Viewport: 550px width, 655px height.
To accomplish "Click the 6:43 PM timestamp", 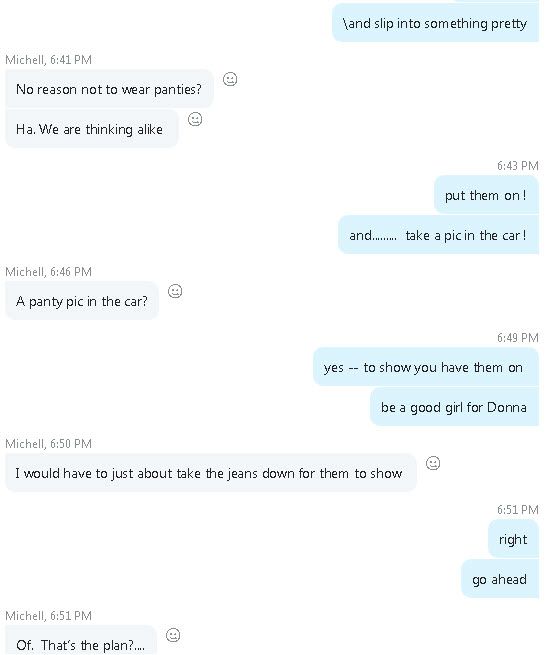I will pos(517,166).
